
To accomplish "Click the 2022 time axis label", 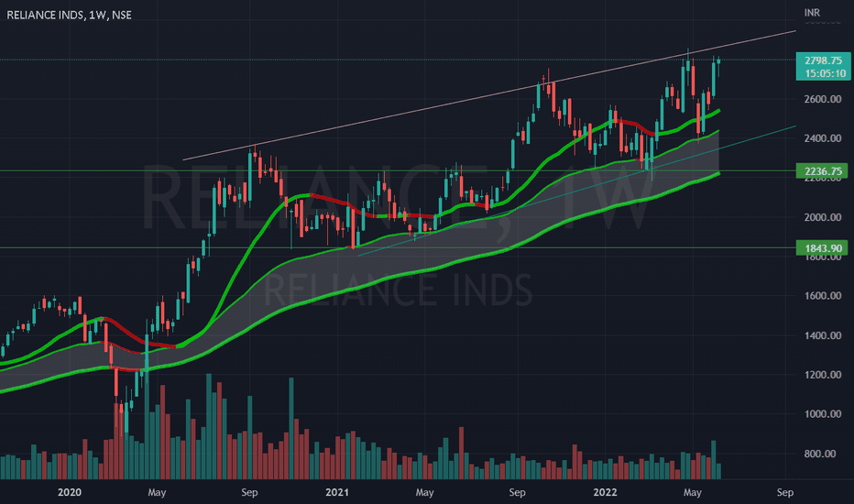I will tap(605, 493).
